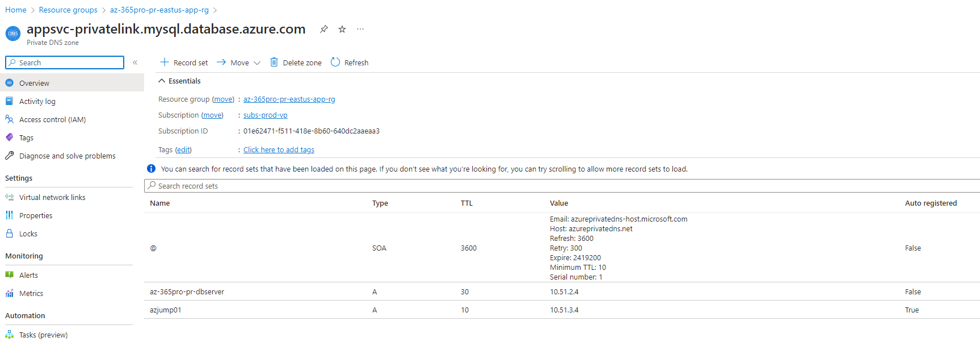This screenshot has height=346, width=980.
Task: Click the Metrics chart icon
Action: (9, 293)
